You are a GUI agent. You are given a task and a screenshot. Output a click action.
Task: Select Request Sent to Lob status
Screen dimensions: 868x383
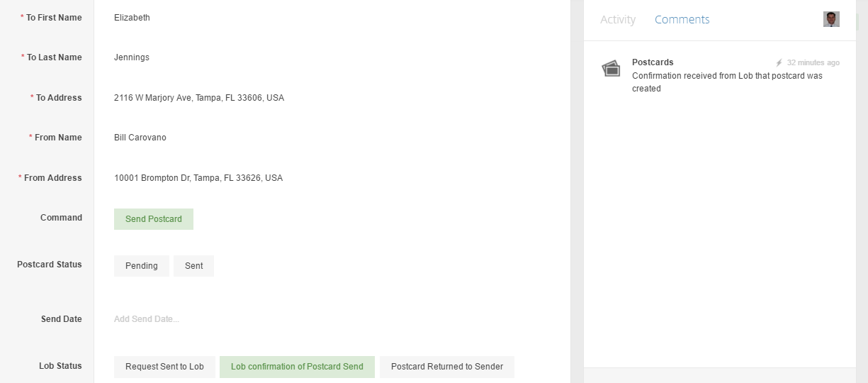164,367
